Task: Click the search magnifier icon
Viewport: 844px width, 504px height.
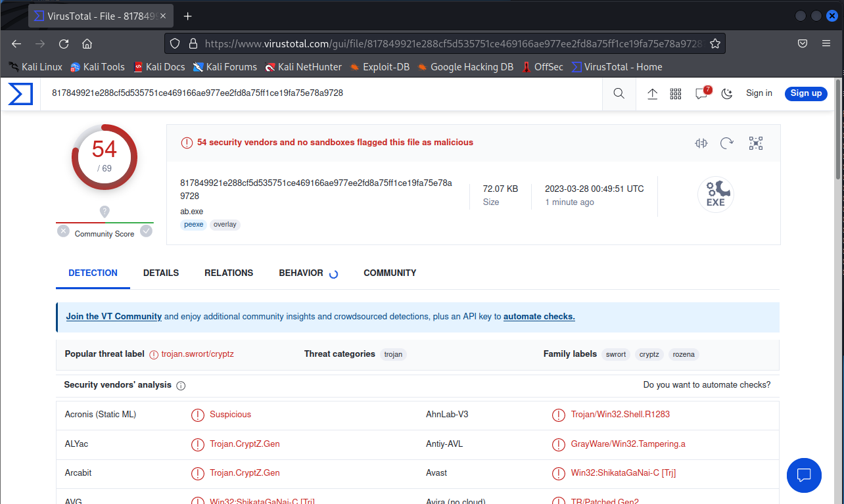Action: tap(619, 93)
